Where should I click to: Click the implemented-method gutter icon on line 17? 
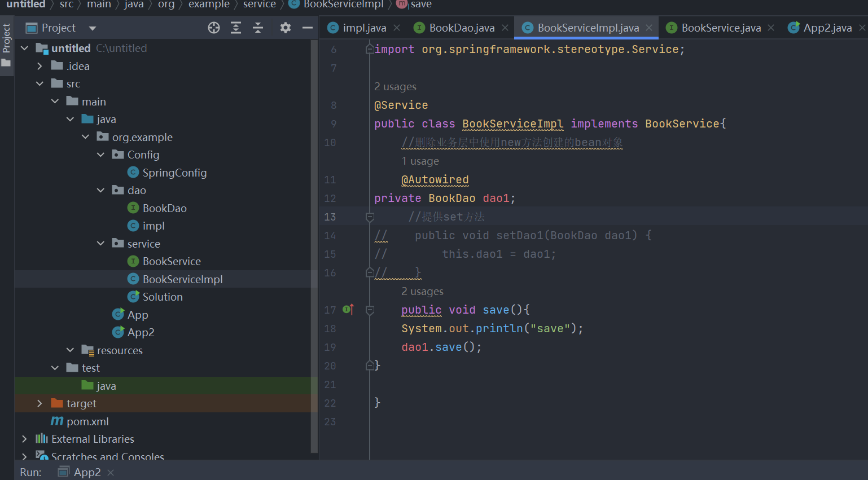click(348, 309)
